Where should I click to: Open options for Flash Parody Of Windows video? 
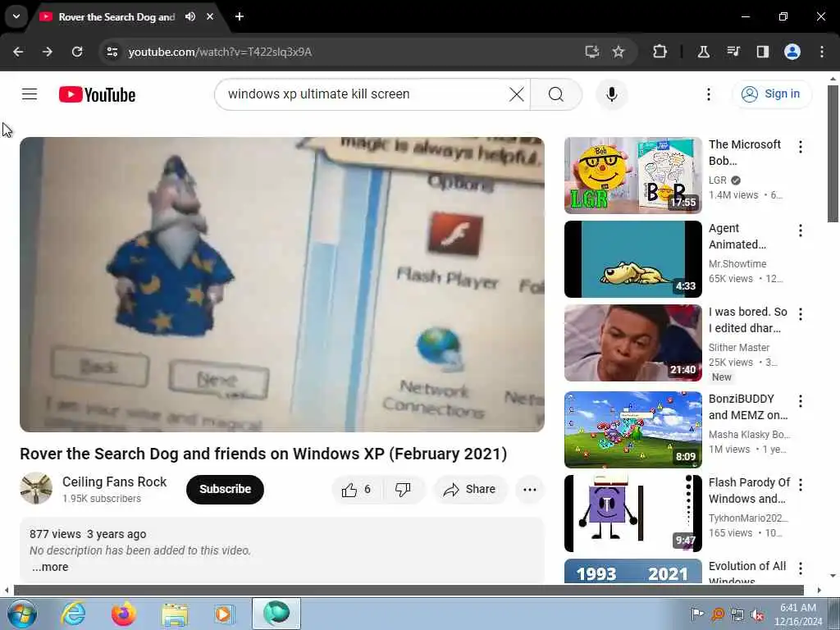801,484
